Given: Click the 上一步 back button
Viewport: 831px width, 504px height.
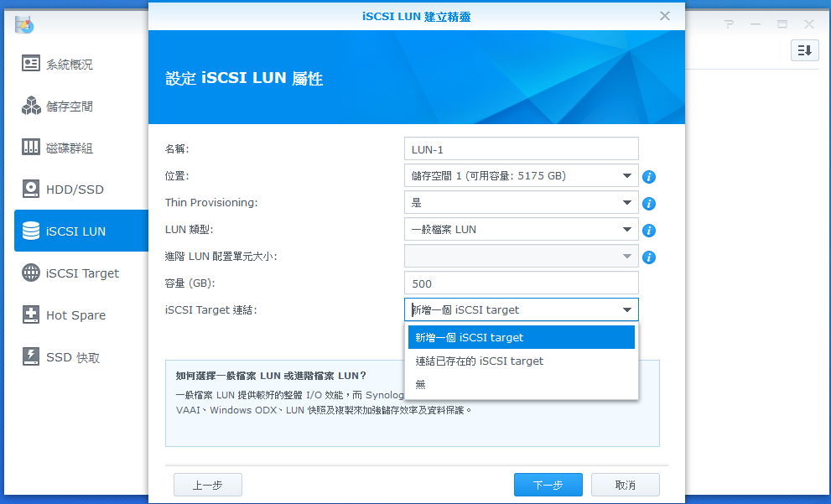Looking at the screenshot, I should tap(208, 485).
